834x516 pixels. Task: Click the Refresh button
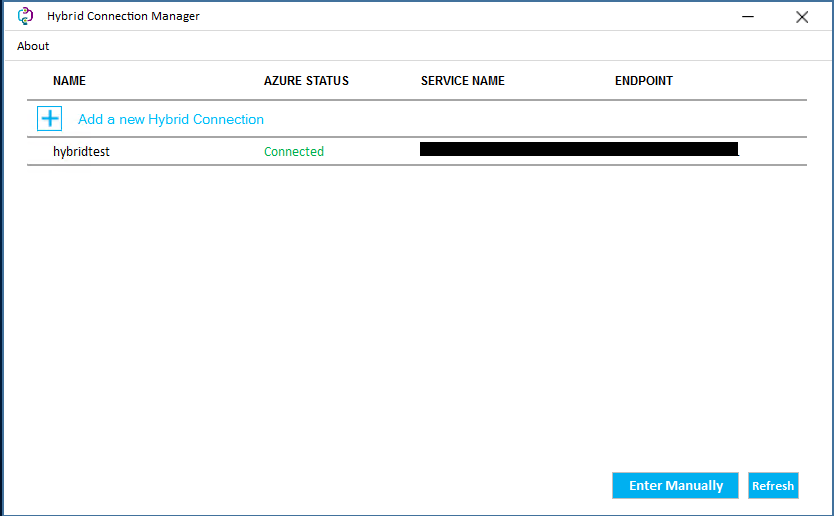pos(773,485)
